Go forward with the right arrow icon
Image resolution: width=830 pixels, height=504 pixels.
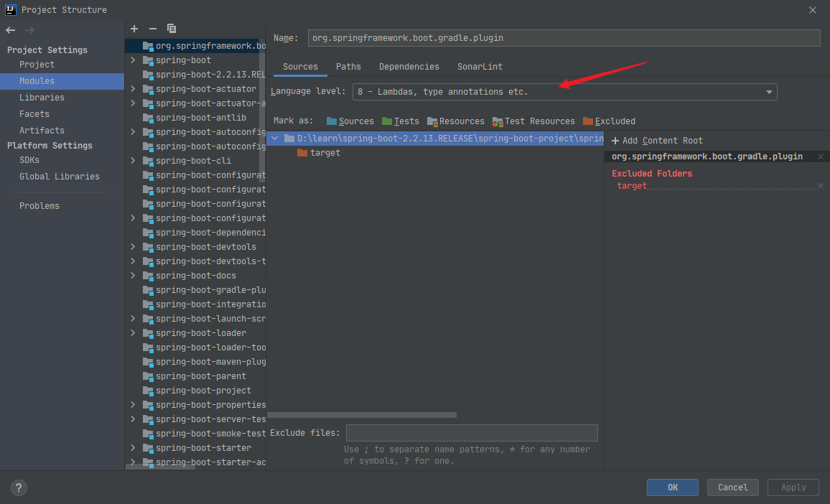pyautogui.click(x=29, y=30)
